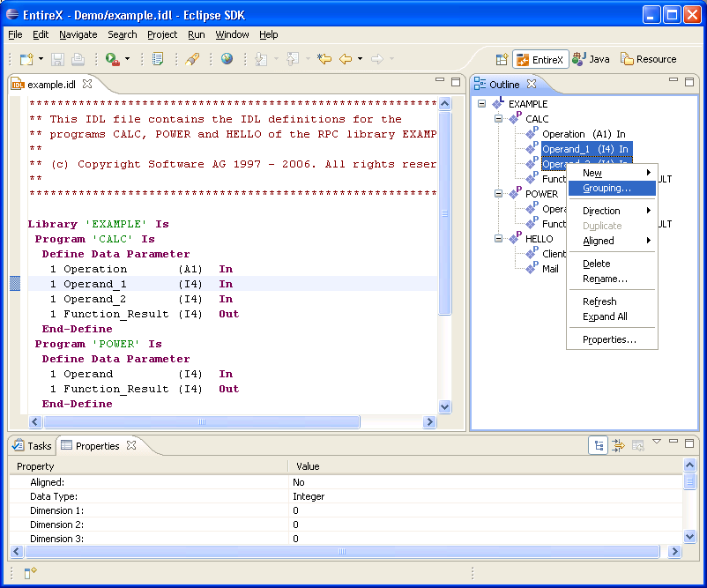Click the Save toolbar icon
This screenshot has height=588, width=707.
pyautogui.click(x=57, y=59)
